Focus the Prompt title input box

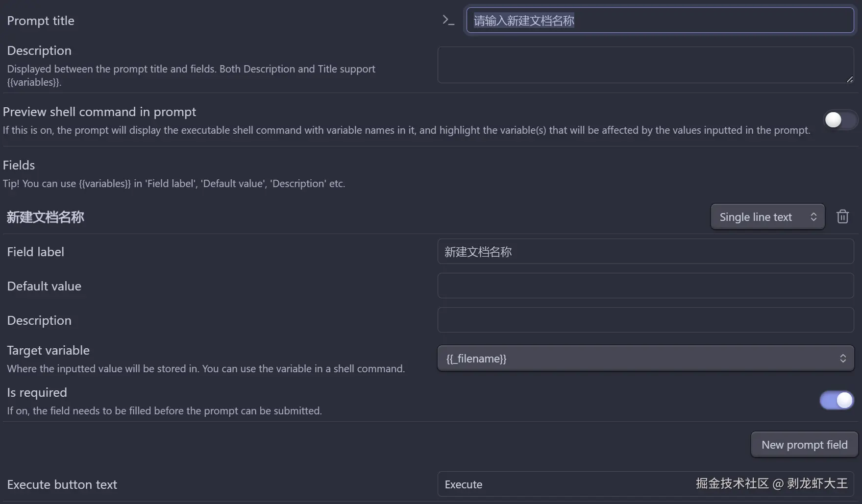click(x=660, y=21)
